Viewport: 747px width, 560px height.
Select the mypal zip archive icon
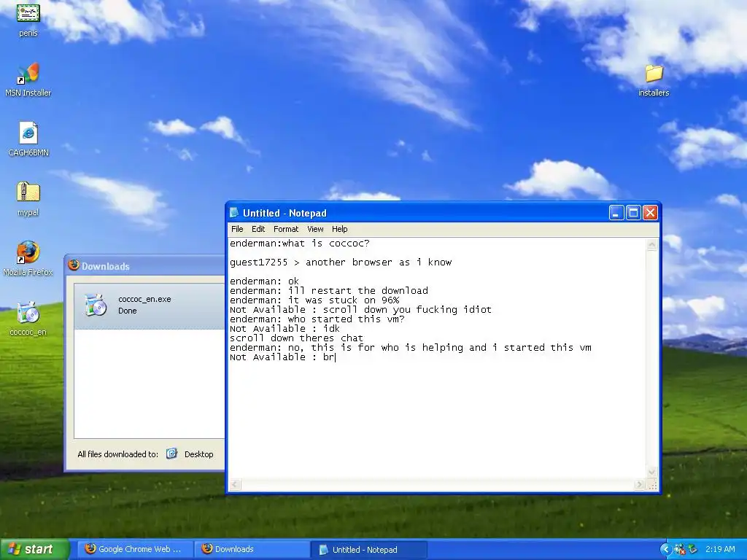tap(28, 199)
